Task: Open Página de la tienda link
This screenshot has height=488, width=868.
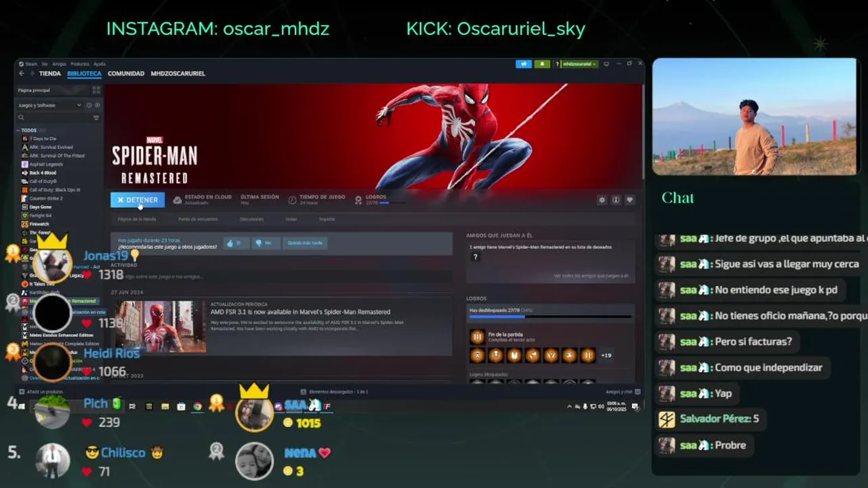Action: click(137, 219)
